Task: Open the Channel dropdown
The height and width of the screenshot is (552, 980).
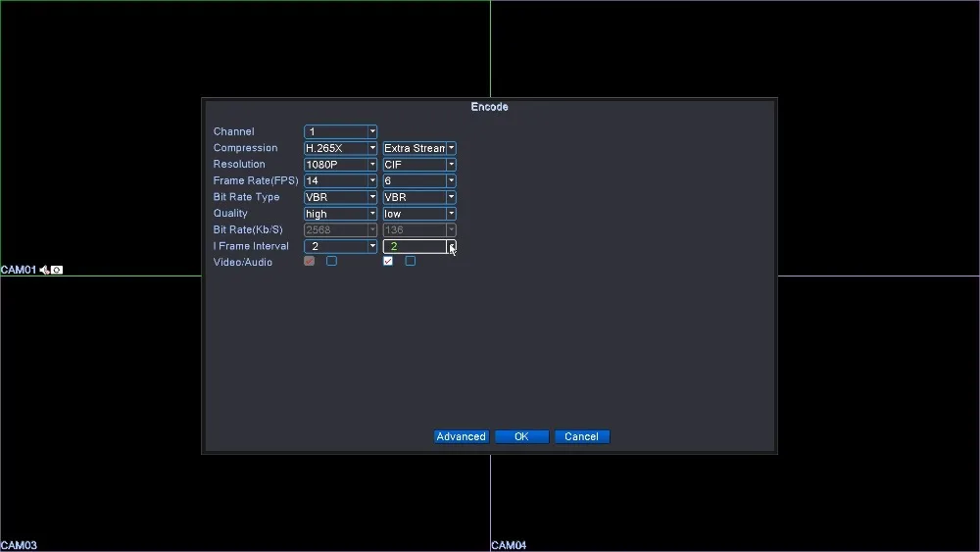Action: pyautogui.click(x=340, y=131)
